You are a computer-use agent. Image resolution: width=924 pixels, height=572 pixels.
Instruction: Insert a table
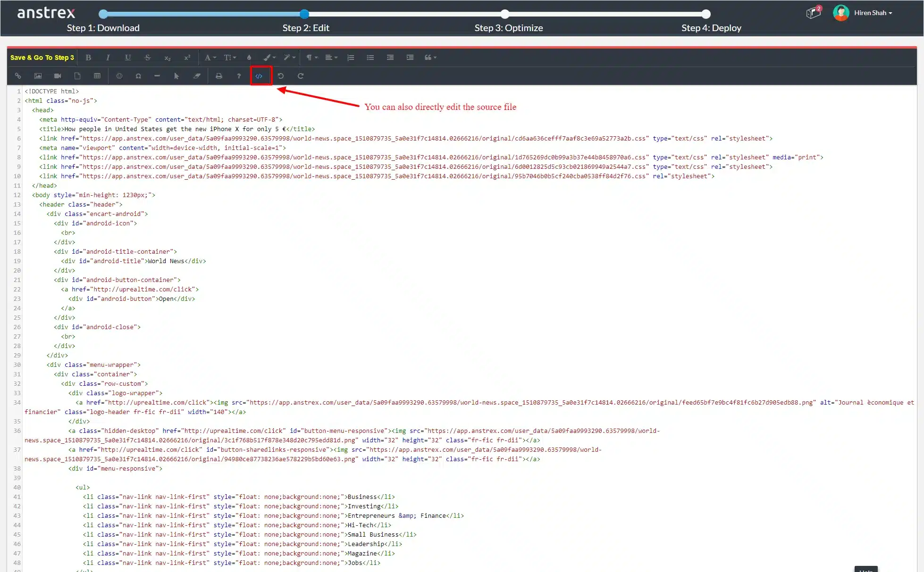[97, 76]
